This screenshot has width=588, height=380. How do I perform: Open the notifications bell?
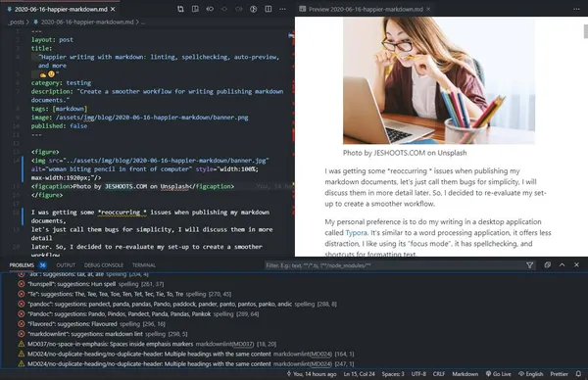(578, 374)
